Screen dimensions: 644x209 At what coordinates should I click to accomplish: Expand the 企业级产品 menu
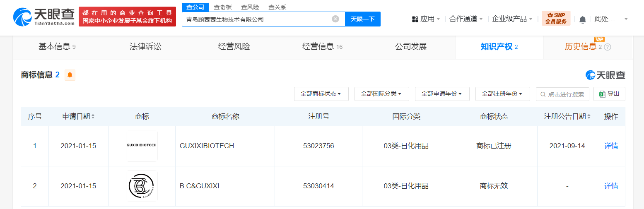(x=512, y=19)
